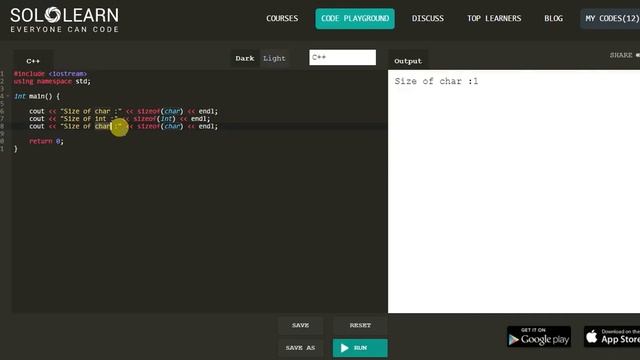Screen dimensions: 640x360
Task: Open the App Store badge
Action: click(612, 337)
